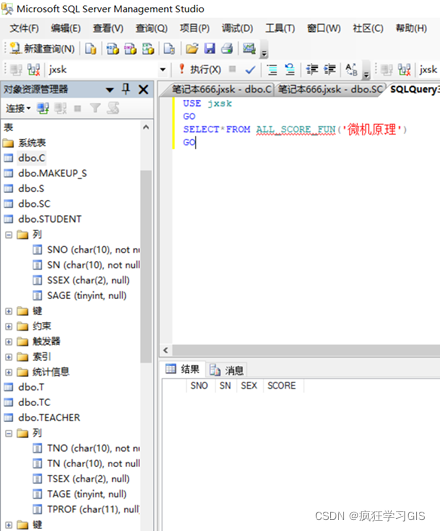
Task: Click the Change Connection icon left of jxsk
Action: [x=34, y=70]
